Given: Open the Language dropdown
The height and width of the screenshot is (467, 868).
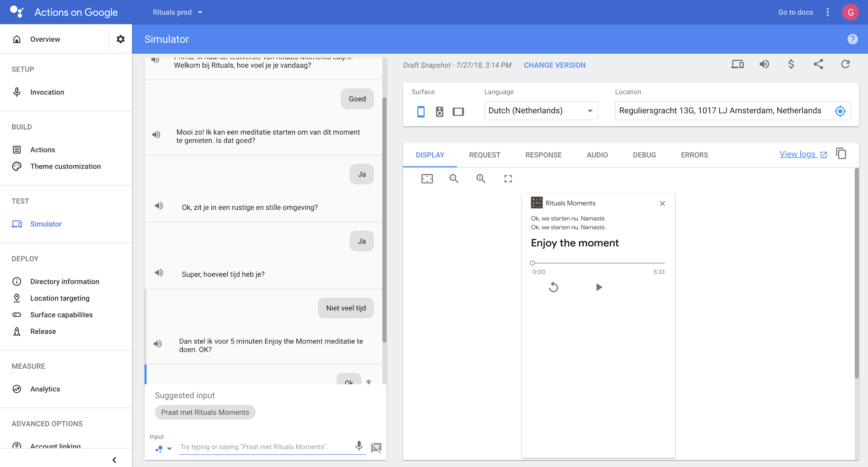Looking at the screenshot, I should (x=541, y=111).
